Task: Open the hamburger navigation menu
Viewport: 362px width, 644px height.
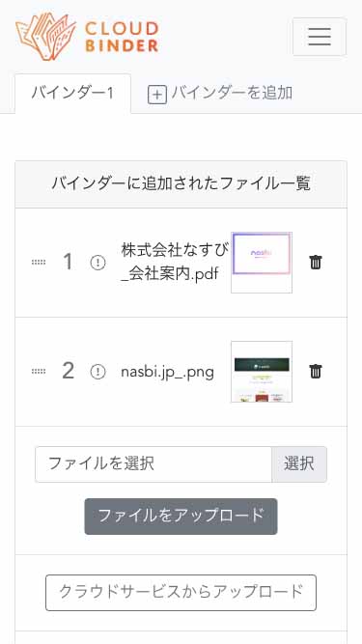Action: [x=320, y=37]
